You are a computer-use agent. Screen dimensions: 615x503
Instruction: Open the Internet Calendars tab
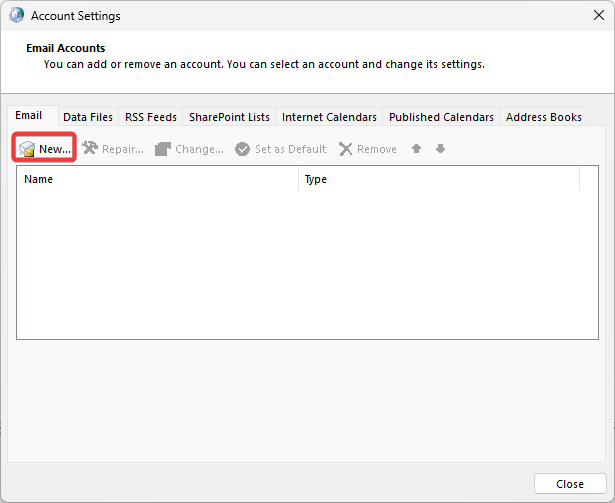pyautogui.click(x=329, y=117)
